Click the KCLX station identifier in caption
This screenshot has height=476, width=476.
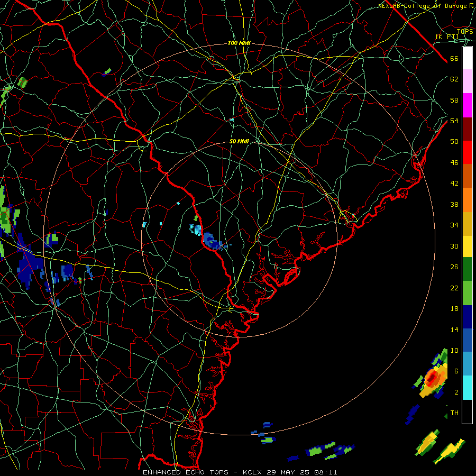(253, 472)
